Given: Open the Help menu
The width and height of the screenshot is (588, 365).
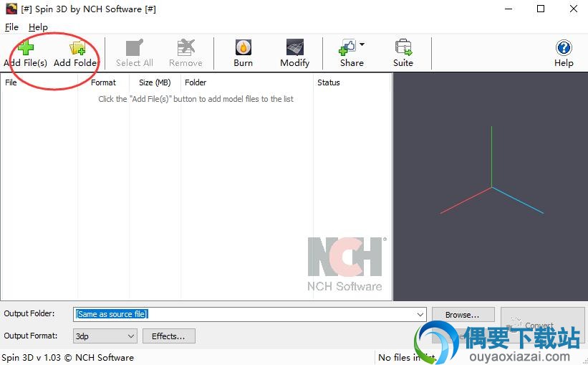Looking at the screenshot, I should tap(38, 27).
